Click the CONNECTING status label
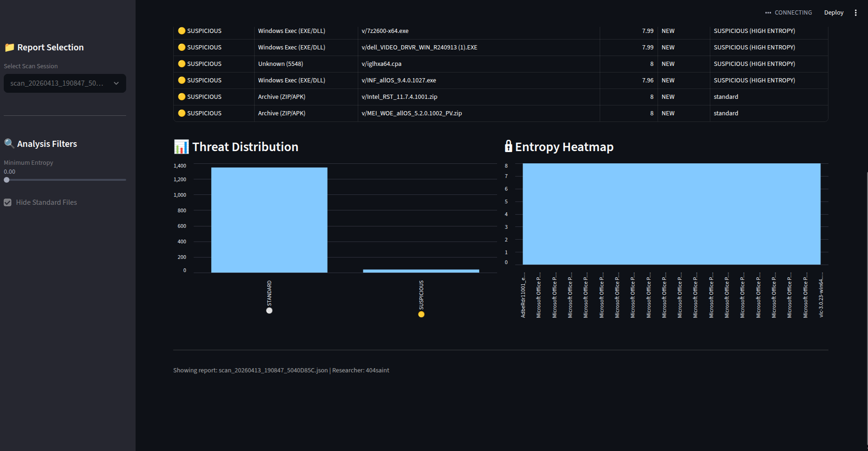The height and width of the screenshot is (451, 868). tap(793, 12)
